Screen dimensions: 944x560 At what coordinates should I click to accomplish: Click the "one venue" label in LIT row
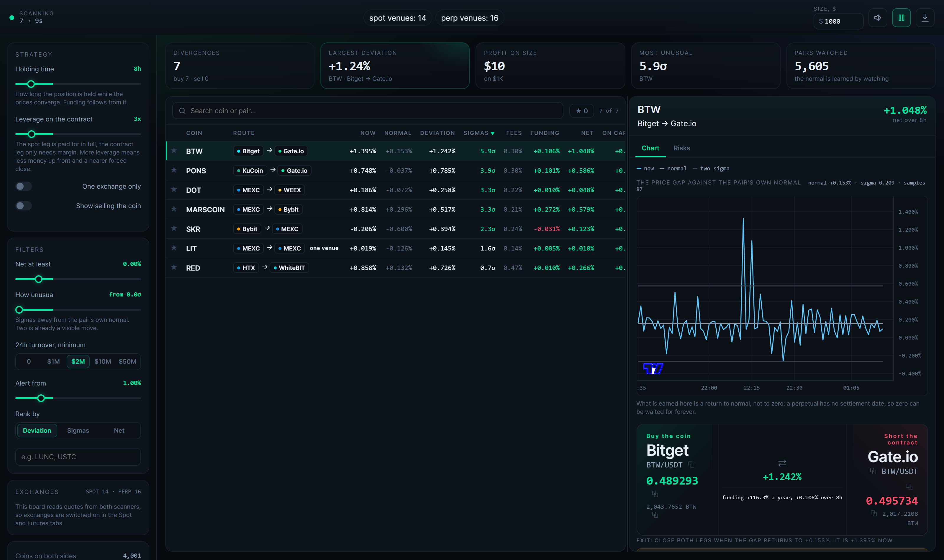[324, 248]
